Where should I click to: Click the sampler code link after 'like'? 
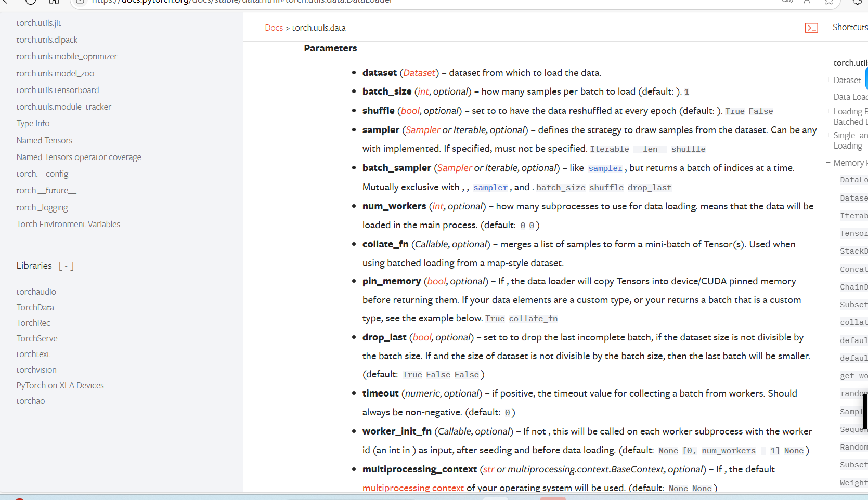tap(605, 169)
